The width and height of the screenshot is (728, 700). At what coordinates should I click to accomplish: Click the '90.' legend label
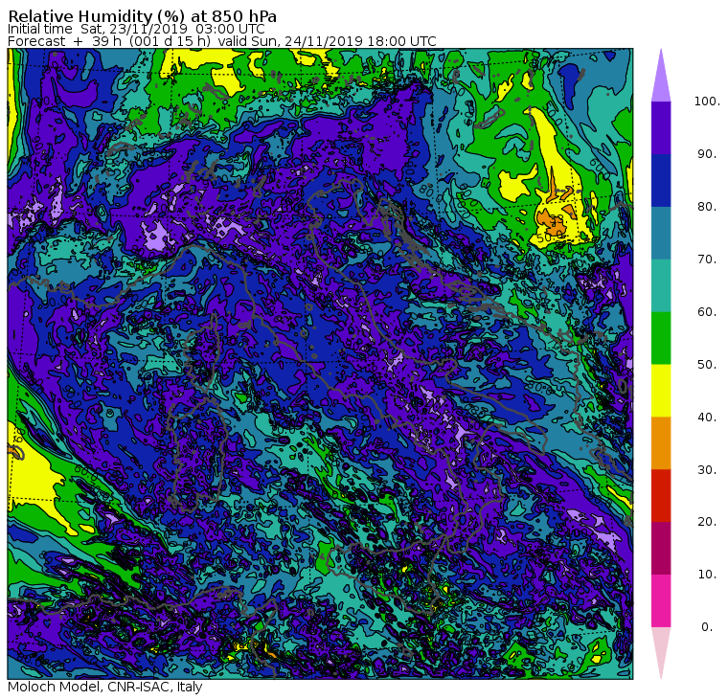[x=707, y=154]
